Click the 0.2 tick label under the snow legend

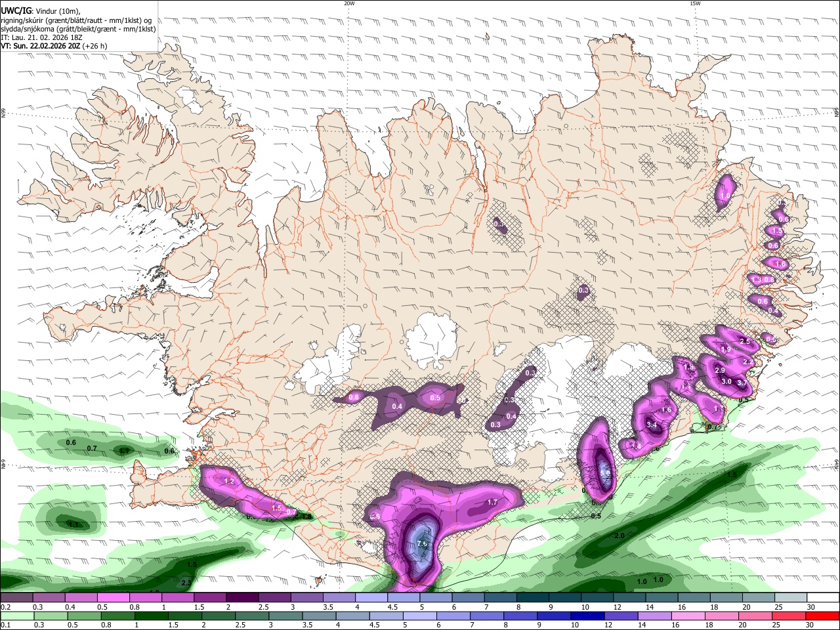point(6,607)
